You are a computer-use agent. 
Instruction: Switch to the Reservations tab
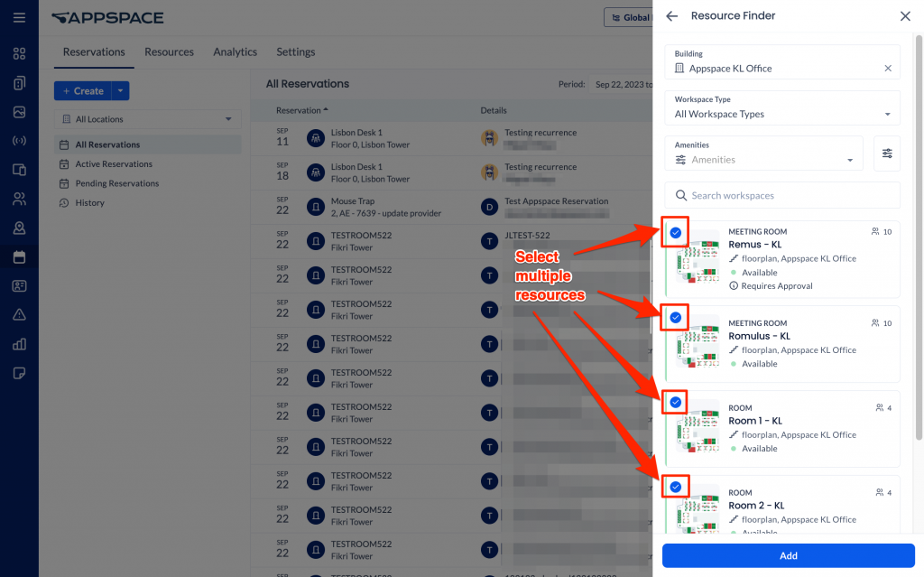[94, 51]
